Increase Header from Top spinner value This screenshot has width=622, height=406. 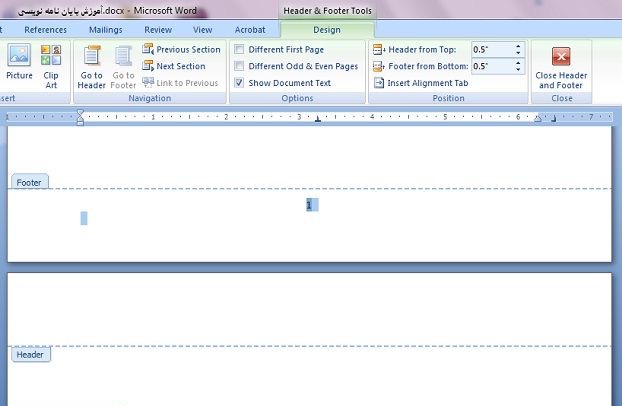[518, 46]
